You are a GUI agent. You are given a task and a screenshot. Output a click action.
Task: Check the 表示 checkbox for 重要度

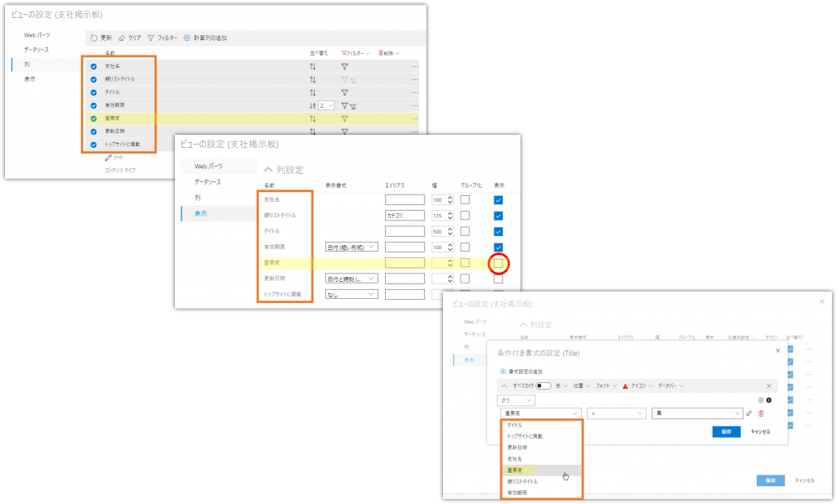pyautogui.click(x=498, y=263)
